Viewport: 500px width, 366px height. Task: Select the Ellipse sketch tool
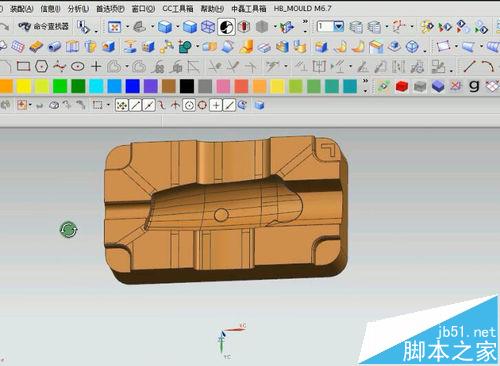[78, 66]
